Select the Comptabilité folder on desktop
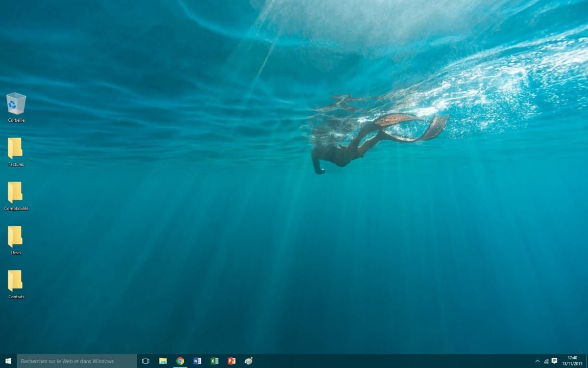This screenshot has width=588, height=368. 15,192
